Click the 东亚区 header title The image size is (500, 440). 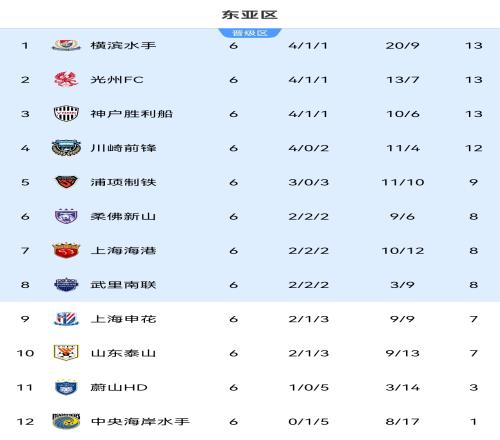pos(250,15)
